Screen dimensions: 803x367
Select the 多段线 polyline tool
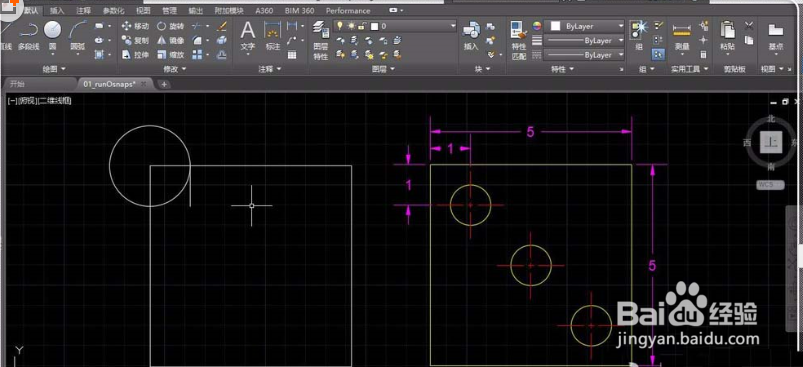[29, 36]
